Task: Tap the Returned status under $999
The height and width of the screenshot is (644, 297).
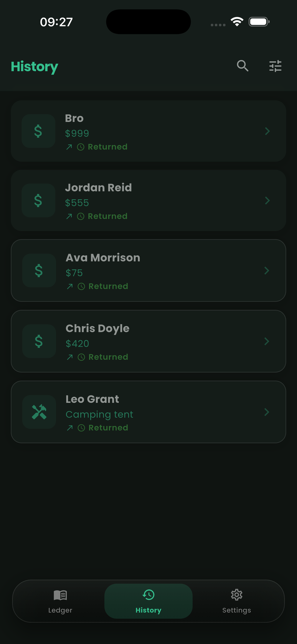Action: (107, 147)
